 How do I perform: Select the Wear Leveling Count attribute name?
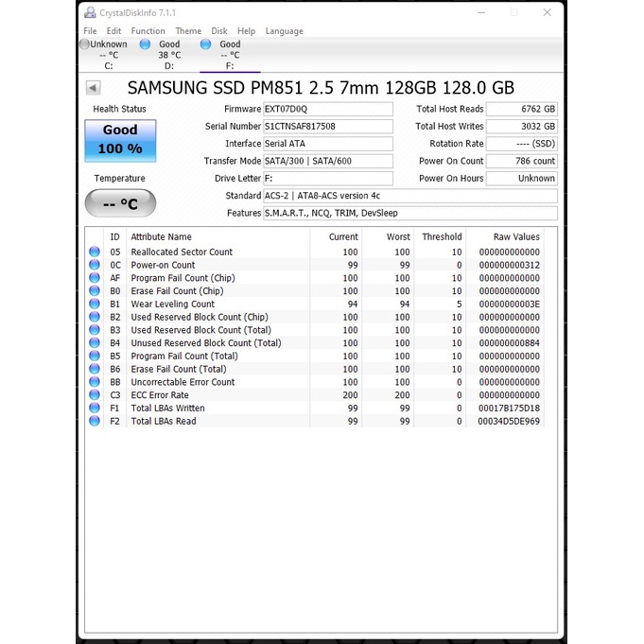coord(172,304)
